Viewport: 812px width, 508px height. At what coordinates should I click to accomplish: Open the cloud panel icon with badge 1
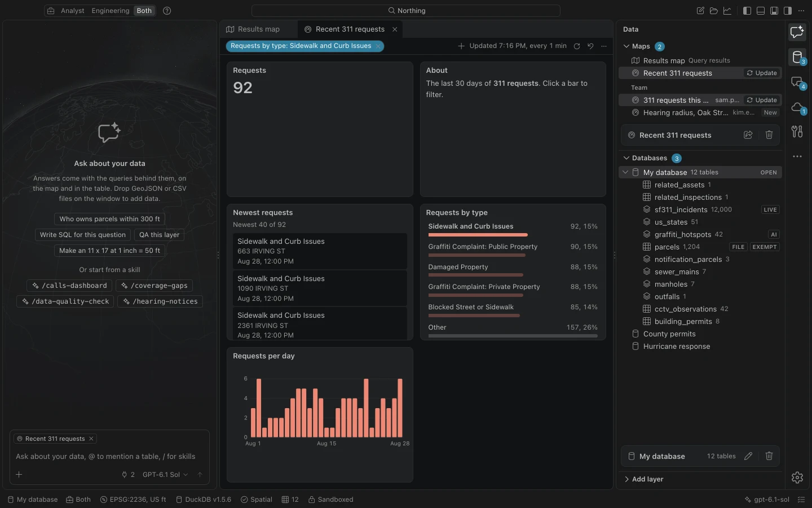coord(797,107)
